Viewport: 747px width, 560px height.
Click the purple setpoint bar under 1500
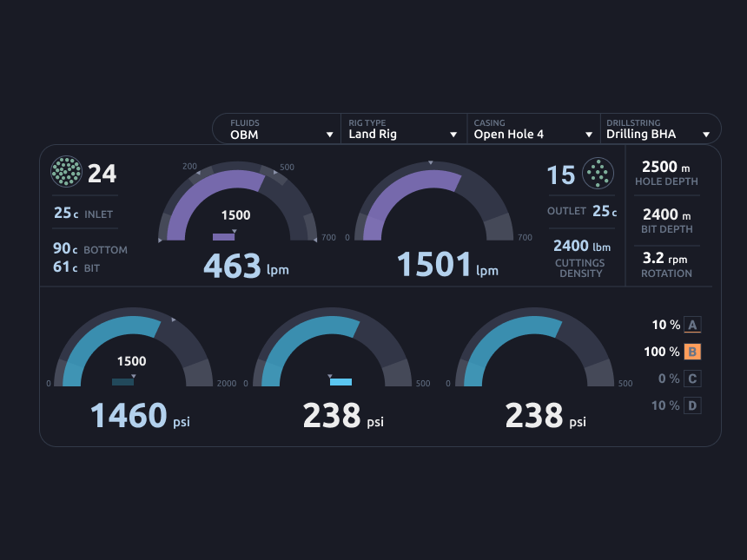click(x=223, y=237)
